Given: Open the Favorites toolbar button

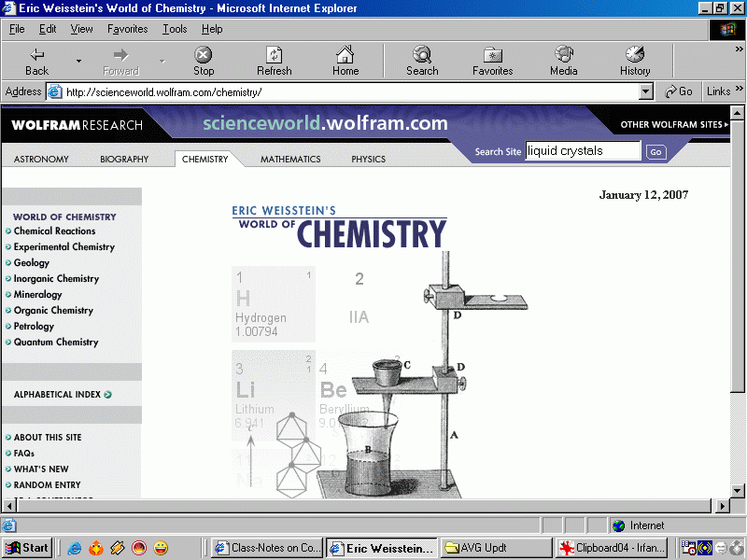Looking at the screenshot, I should click(493, 62).
